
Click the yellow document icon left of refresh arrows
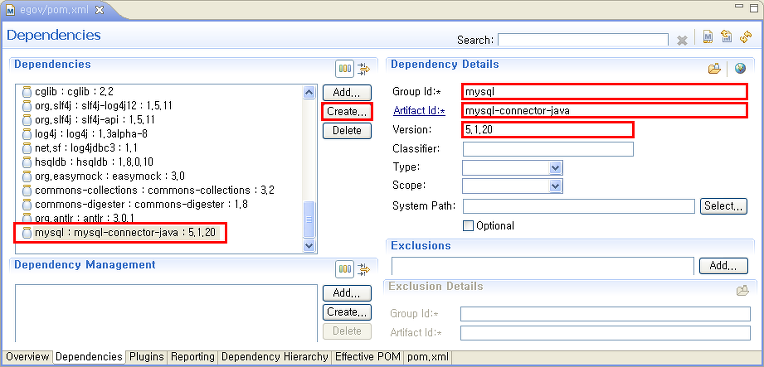click(x=726, y=37)
